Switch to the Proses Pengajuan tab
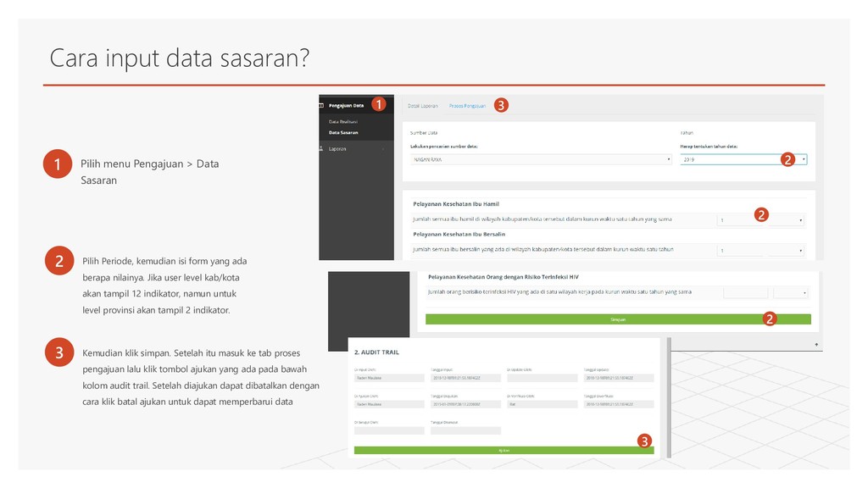The image size is (868, 488). pyautogui.click(x=467, y=106)
